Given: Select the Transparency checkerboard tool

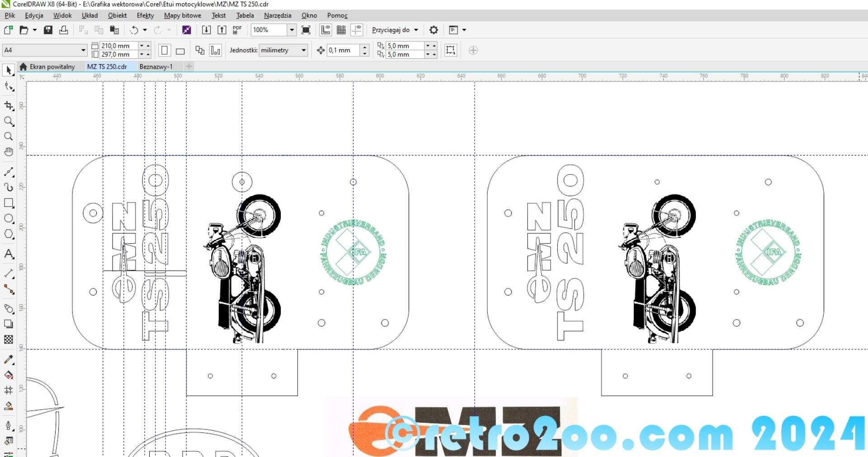Looking at the screenshot, I should [9, 339].
